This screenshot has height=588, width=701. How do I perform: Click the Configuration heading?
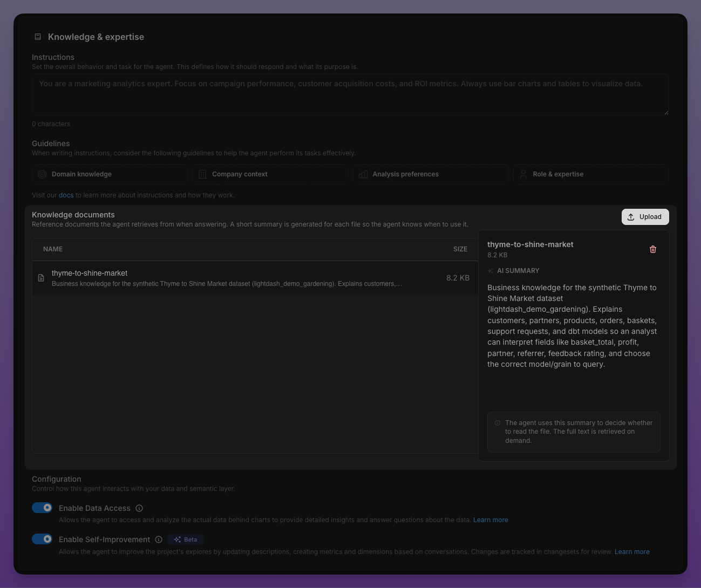point(57,479)
